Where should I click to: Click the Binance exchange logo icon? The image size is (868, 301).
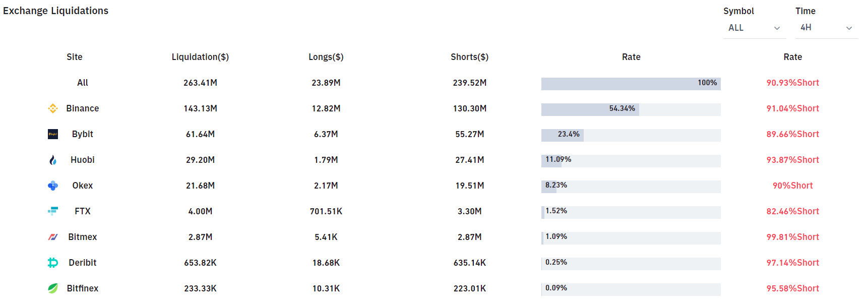[x=53, y=108]
